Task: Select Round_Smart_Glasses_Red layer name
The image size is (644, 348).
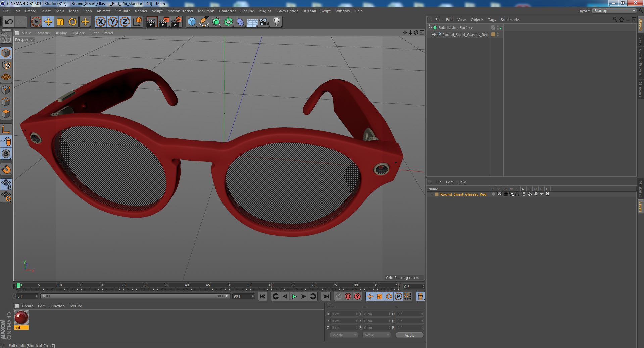Action: [463, 194]
